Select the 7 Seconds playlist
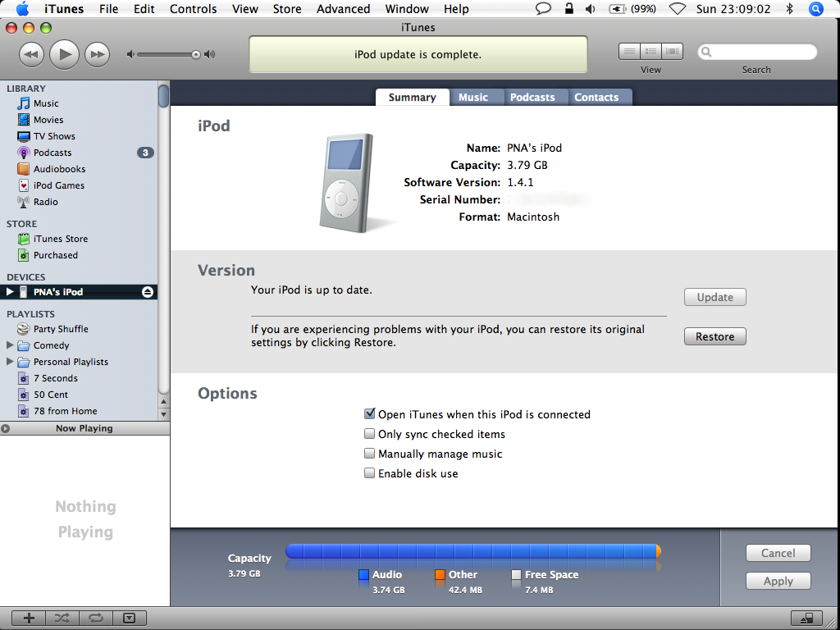Viewport: 840px width, 630px height. pyautogui.click(x=55, y=378)
